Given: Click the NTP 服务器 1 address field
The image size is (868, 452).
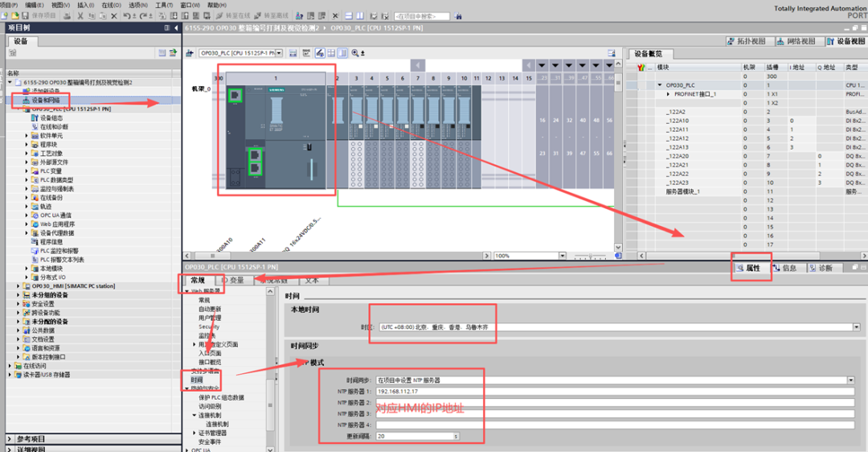Looking at the screenshot, I should click(615, 392).
